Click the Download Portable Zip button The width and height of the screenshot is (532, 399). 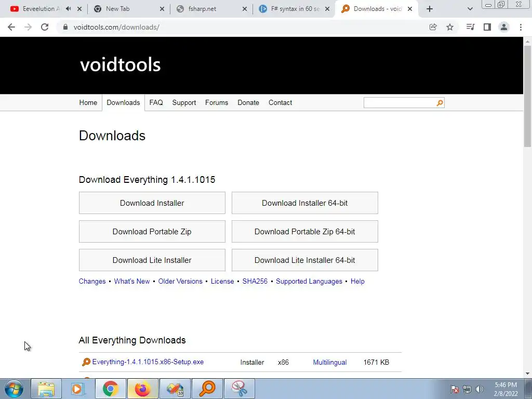[x=152, y=231]
